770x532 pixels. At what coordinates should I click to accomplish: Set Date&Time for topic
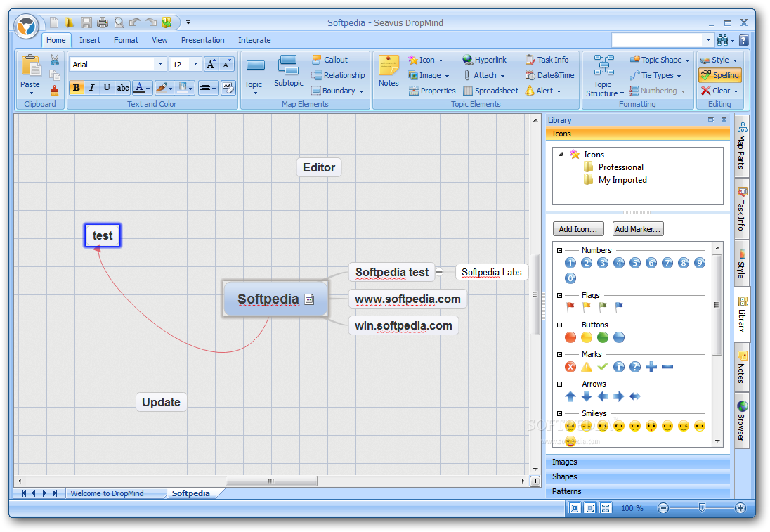tap(549, 75)
